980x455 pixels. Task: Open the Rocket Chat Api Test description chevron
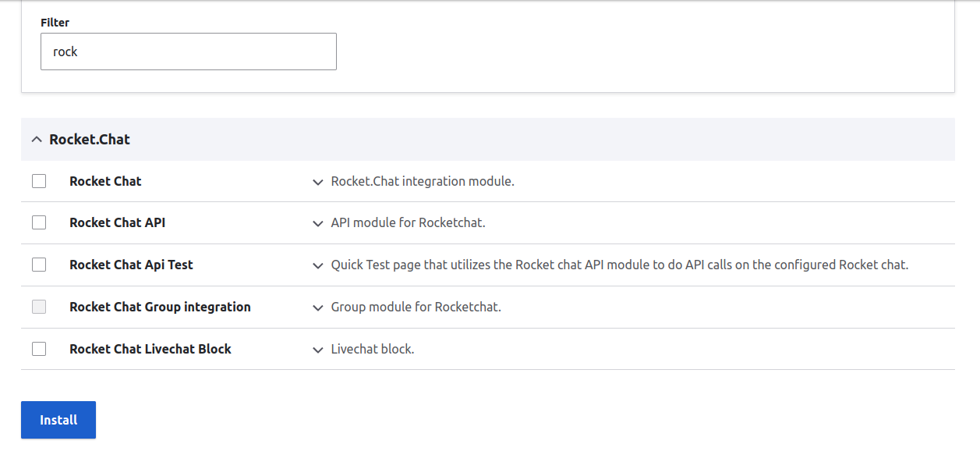pyautogui.click(x=317, y=265)
